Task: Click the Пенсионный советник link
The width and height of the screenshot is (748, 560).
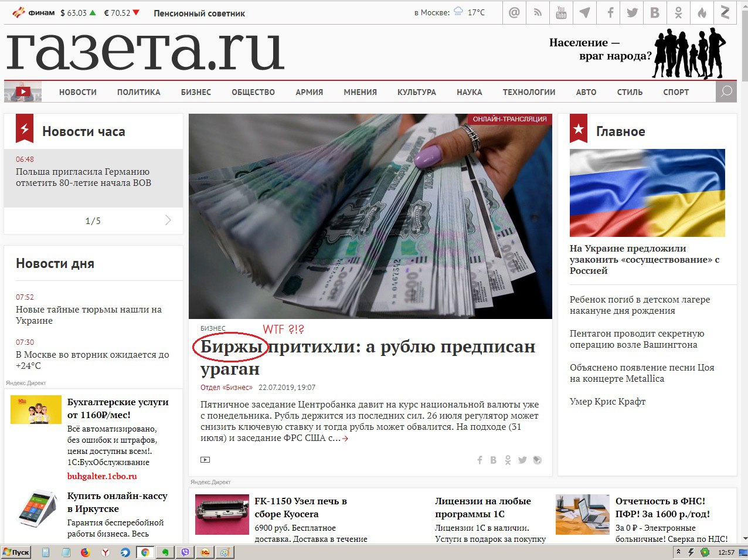Action: [x=199, y=13]
